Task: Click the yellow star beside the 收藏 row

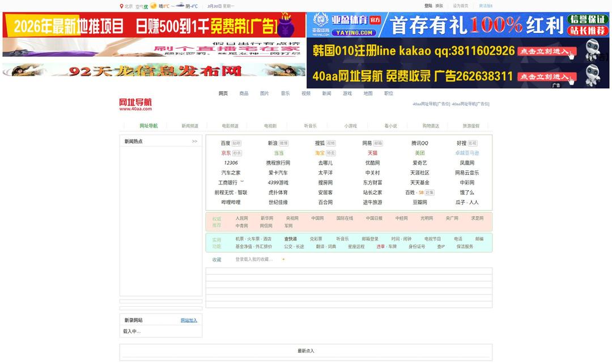Action: click(283, 260)
